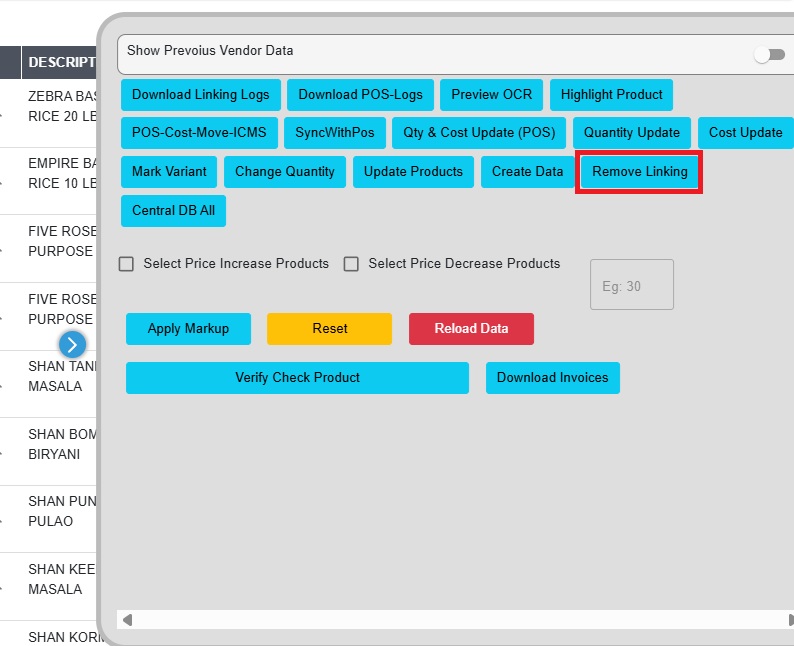This screenshot has height=646, width=794.
Task: Select SHAN PULAO row text
Action: point(62,511)
